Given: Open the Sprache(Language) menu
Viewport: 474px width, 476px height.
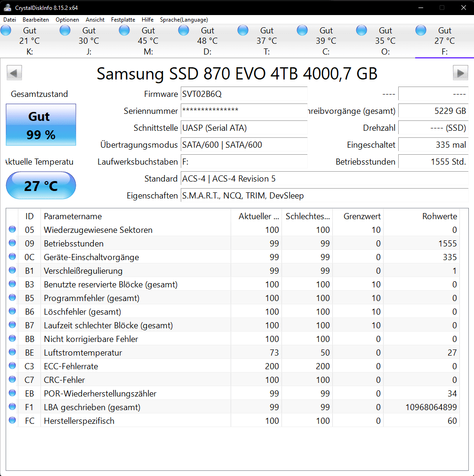Looking at the screenshot, I should (184, 20).
